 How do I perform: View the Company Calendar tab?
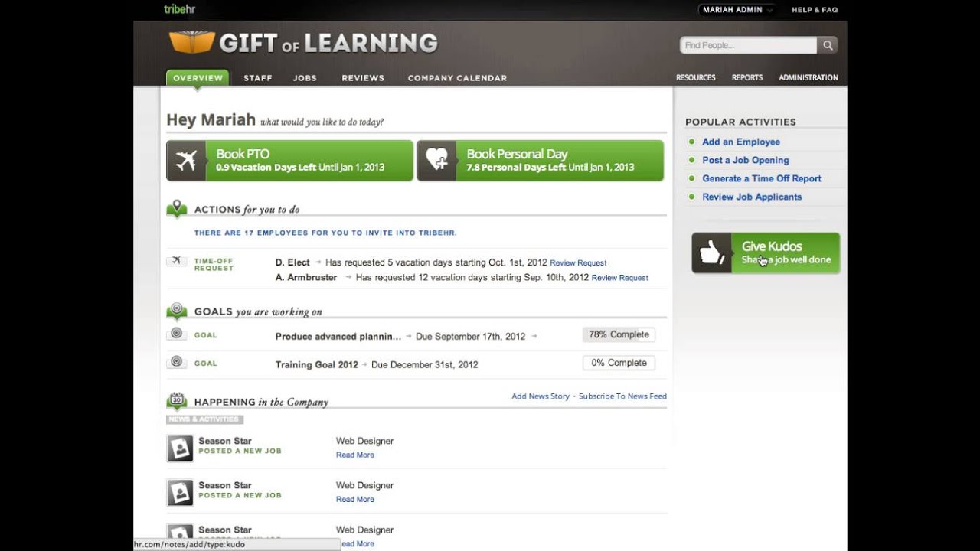coord(457,78)
